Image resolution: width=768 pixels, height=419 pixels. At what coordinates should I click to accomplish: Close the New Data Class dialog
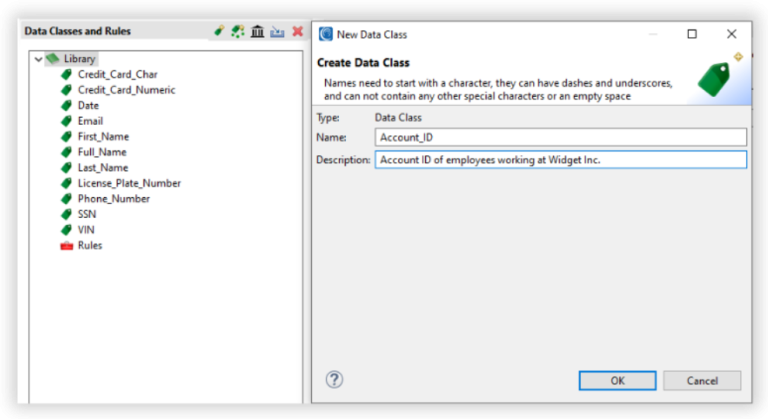coord(731,34)
